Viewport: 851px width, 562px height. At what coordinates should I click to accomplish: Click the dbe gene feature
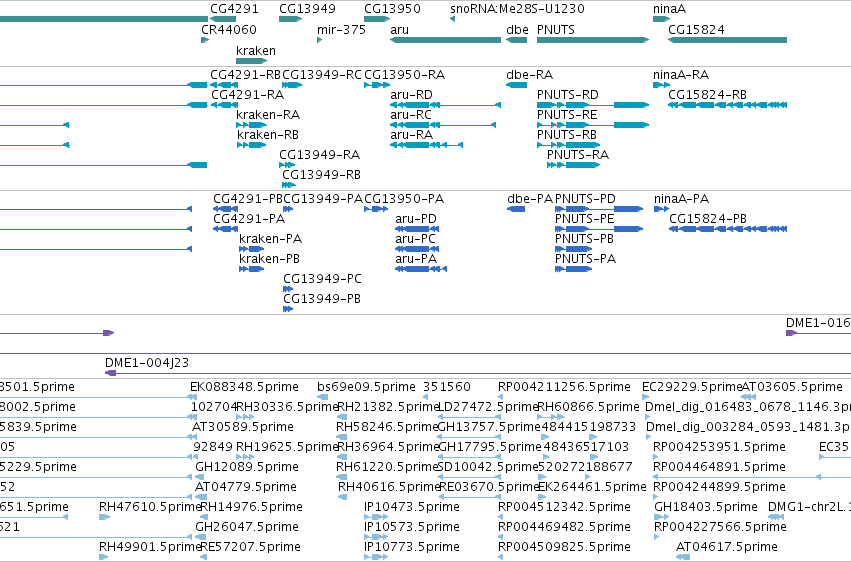click(x=517, y=40)
